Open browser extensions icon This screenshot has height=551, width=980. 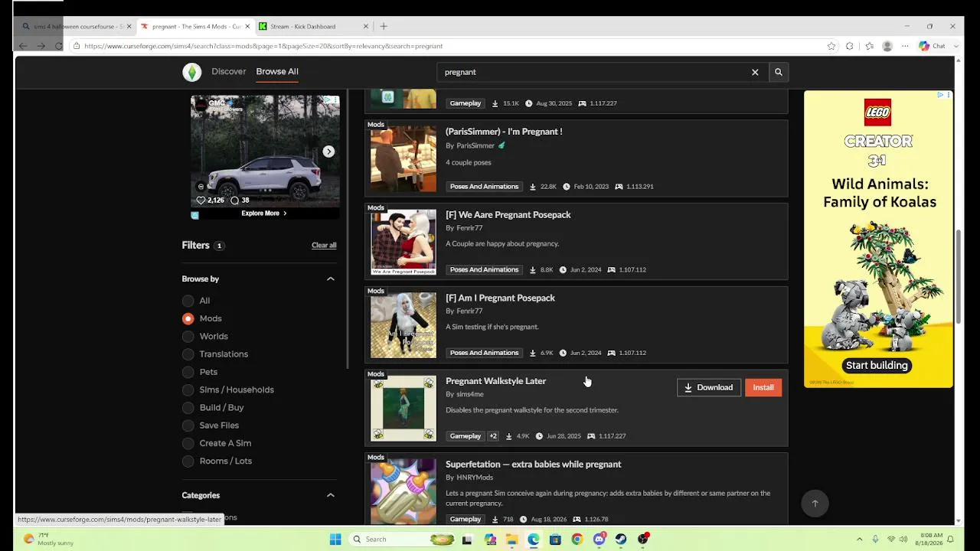click(850, 46)
